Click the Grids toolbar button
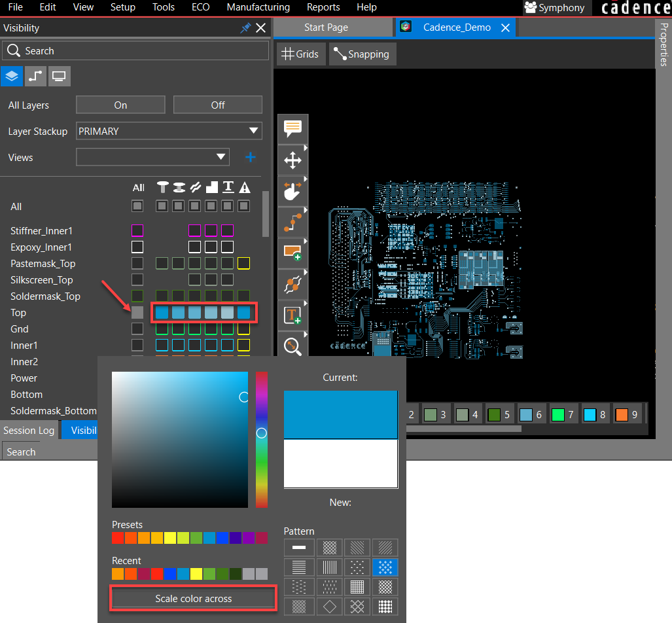 point(300,54)
